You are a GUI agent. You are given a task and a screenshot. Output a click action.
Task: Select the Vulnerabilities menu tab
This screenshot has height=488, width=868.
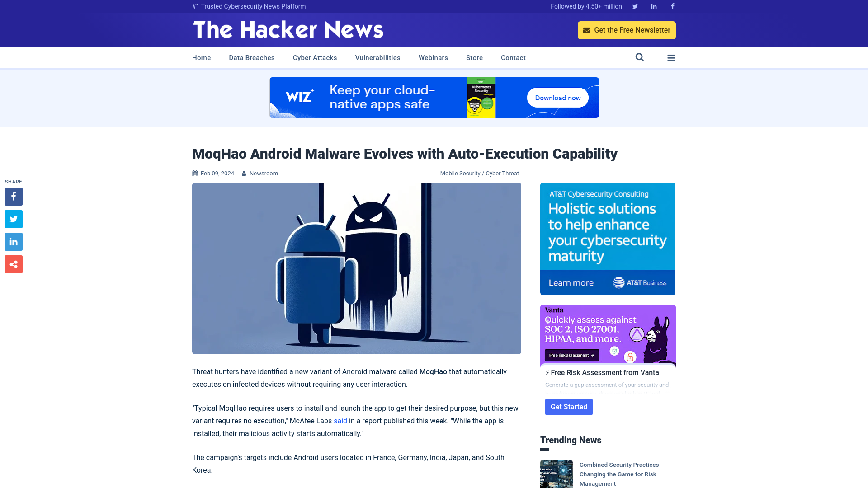click(x=377, y=58)
